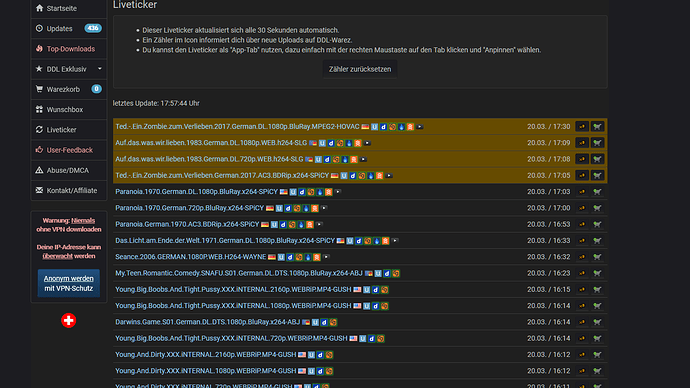The height and width of the screenshot is (388, 690).
Task: Click the überwacht link in warning
Action: click(x=58, y=256)
